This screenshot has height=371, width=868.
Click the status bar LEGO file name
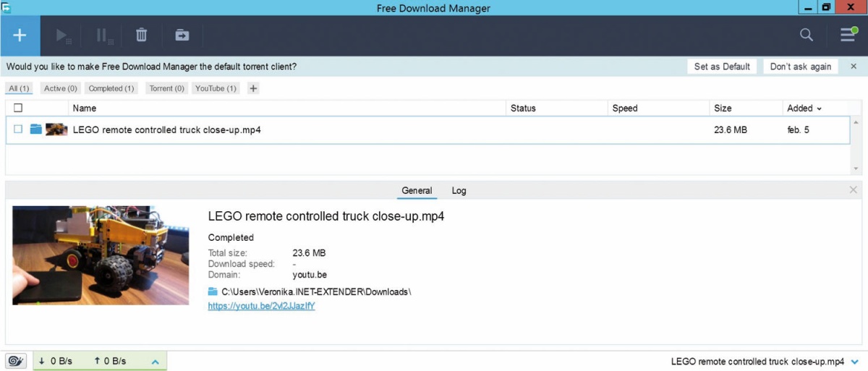pos(757,362)
